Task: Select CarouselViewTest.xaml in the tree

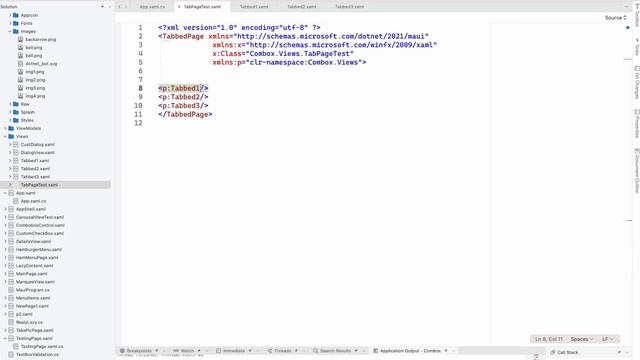Action: pos(40,217)
